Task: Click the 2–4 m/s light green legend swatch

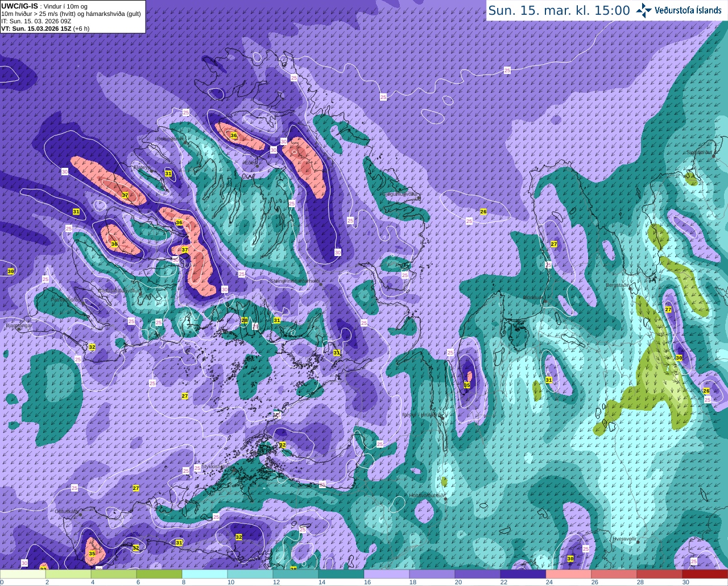Action: point(68,574)
